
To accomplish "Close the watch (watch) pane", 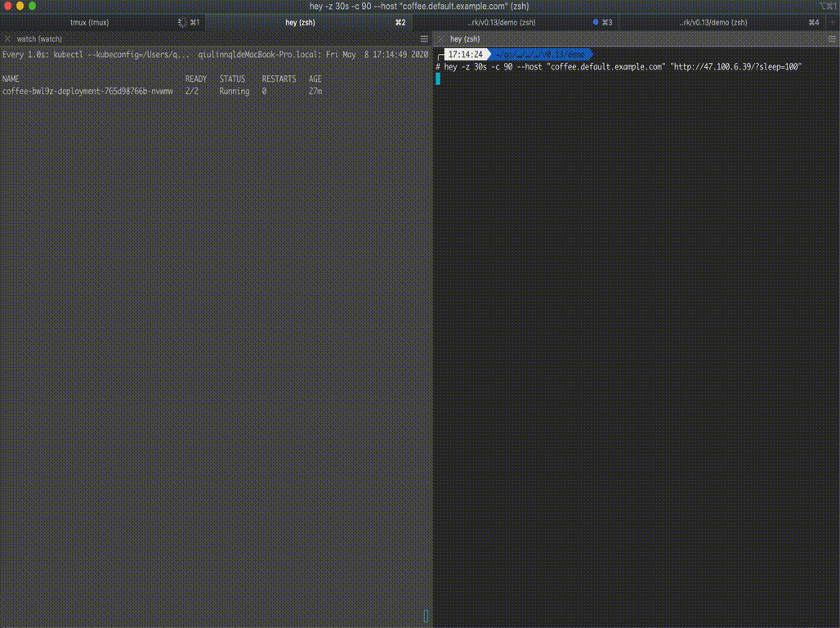I will point(7,39).
